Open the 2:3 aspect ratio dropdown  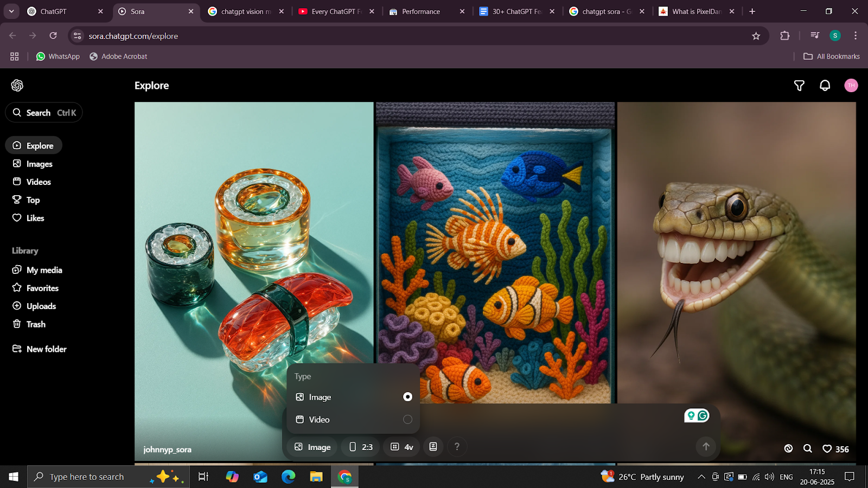(361, 447)
